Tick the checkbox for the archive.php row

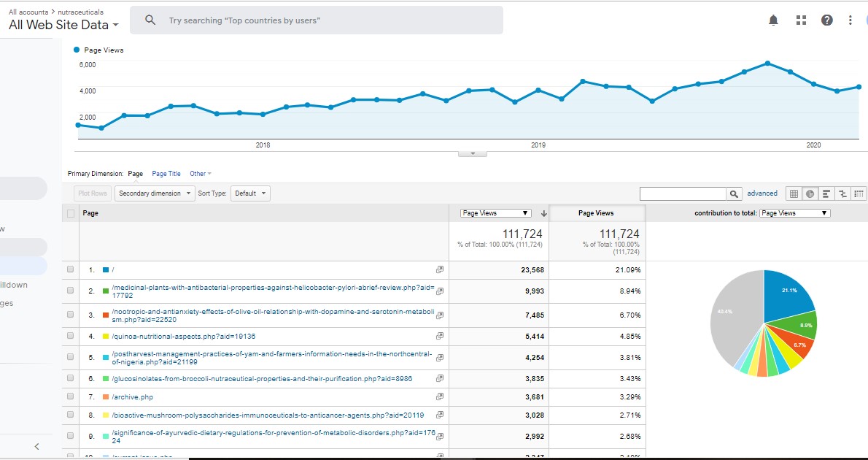(x=71, y=397)
